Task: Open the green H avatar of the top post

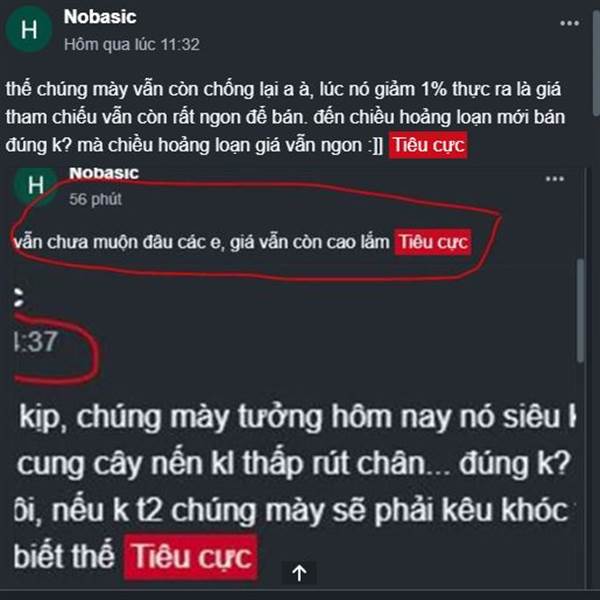Action: coord(29,29)
